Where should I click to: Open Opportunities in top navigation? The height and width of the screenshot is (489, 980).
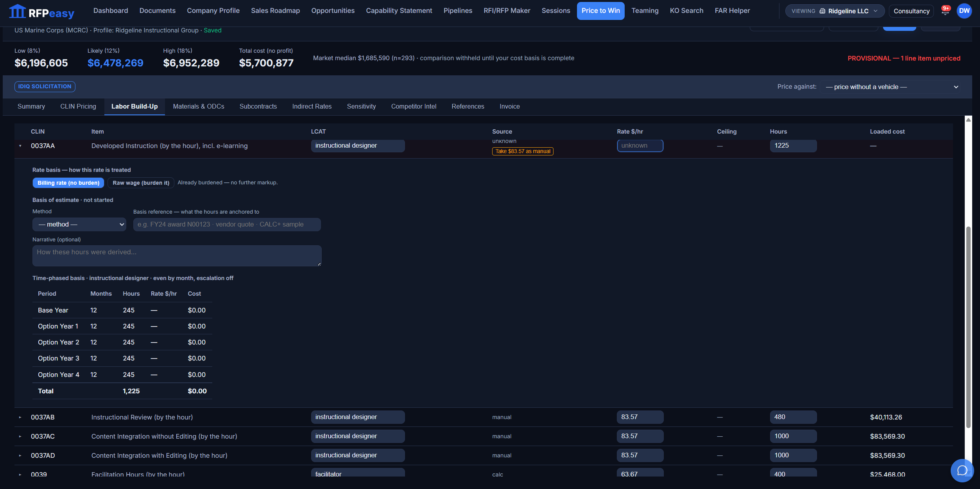coord(333,11)
